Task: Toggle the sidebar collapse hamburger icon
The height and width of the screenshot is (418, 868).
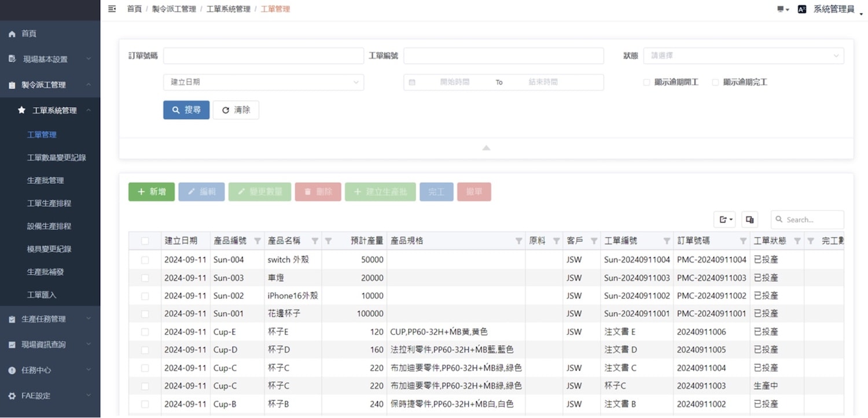Action: (112, 9)
